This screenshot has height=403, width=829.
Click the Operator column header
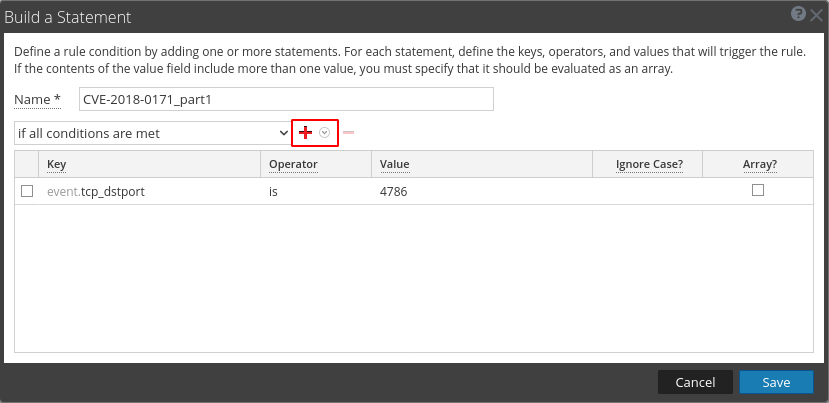[293, 164]
